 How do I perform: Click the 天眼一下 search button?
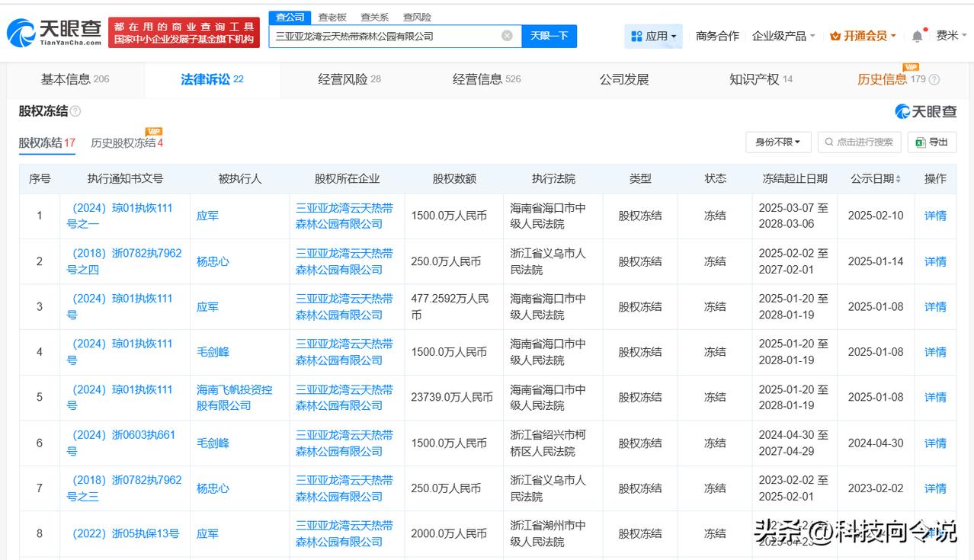[549, 36]
